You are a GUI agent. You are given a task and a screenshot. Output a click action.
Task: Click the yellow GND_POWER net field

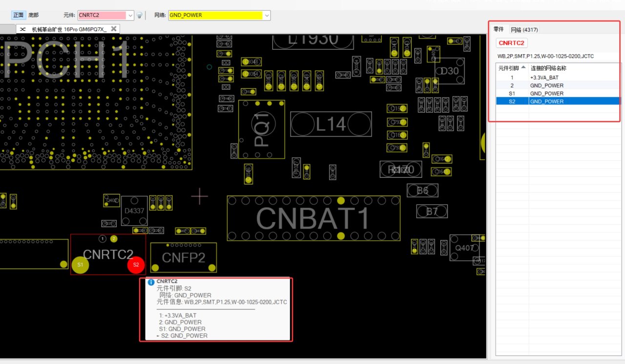coord(215,15)
